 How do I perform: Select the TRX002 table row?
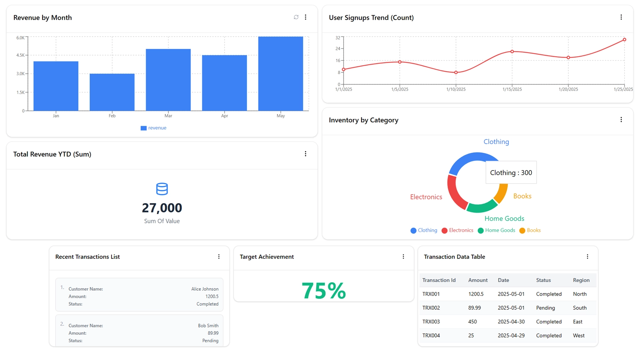click(507, 308)
